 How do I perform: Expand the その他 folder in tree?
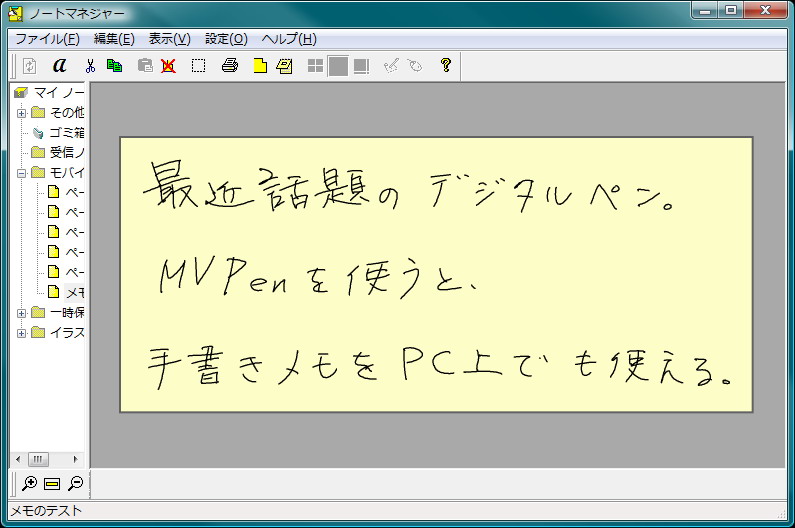click(x=21, y=112)
